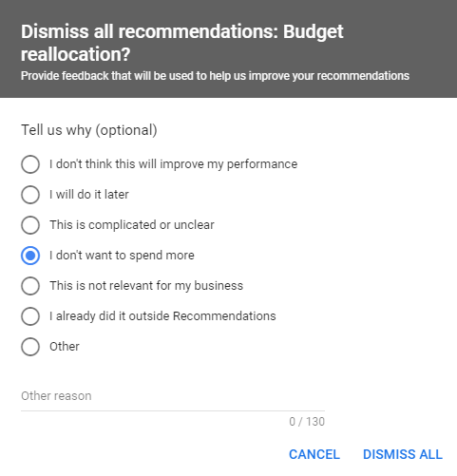The width and height of the screenshot is (457, 476).
Task: Click the CANCEL button
Action: 314,454
